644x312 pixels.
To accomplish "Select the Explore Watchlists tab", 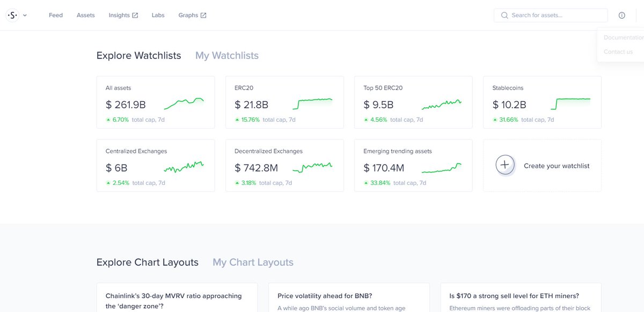I will pyautogui.click(x=139, y=56).
